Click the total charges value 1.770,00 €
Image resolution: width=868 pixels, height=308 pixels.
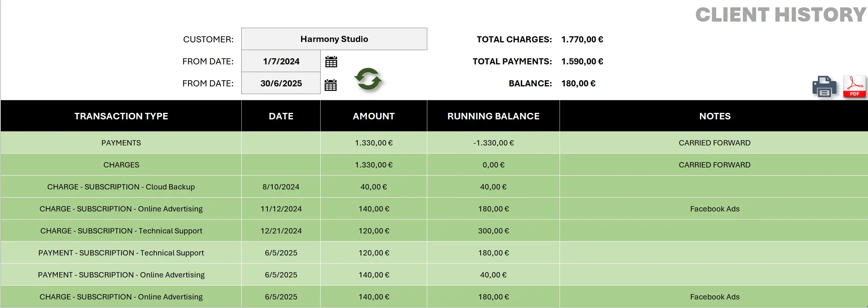pyautogui.click(x=582, y=40)
